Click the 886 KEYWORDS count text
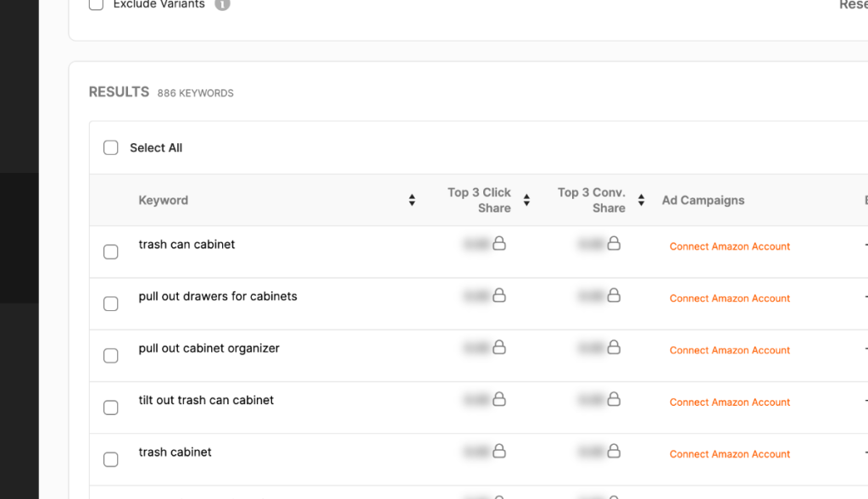Screen dimensions: 868x499 (196, 93)
